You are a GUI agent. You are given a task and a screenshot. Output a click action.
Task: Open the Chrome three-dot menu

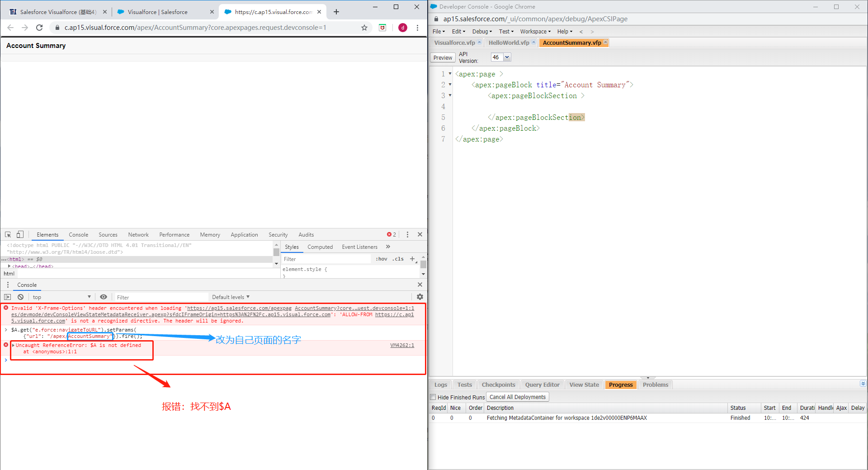[x=417, y=28]
